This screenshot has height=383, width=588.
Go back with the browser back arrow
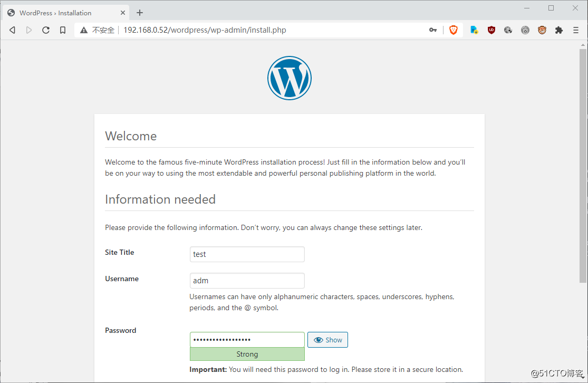pyautogui.click(x=12, y=30)
